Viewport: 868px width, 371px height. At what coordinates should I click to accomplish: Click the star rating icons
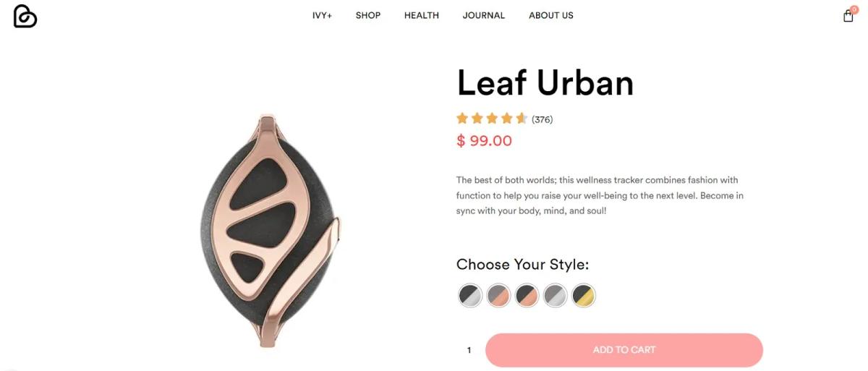pos(492,119)
